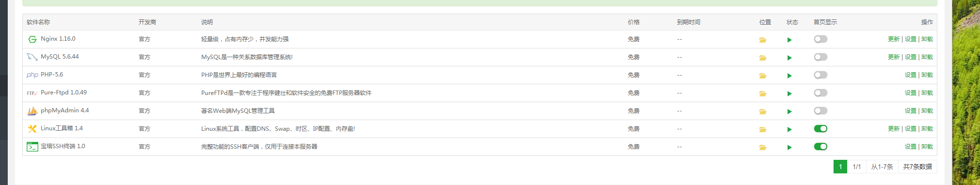Click the Linux工具箱 wrench icon
Screen dimensions: 980x185
click(x=32, y=129)
